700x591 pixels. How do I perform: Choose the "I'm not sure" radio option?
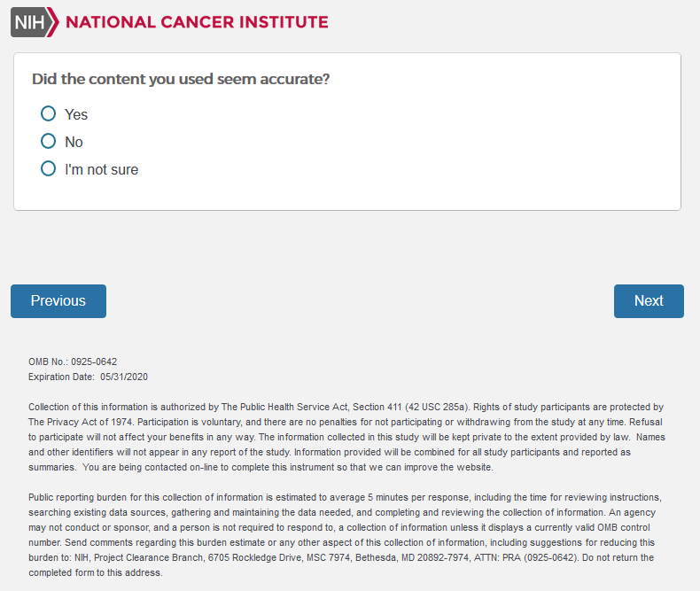point(49,168)
